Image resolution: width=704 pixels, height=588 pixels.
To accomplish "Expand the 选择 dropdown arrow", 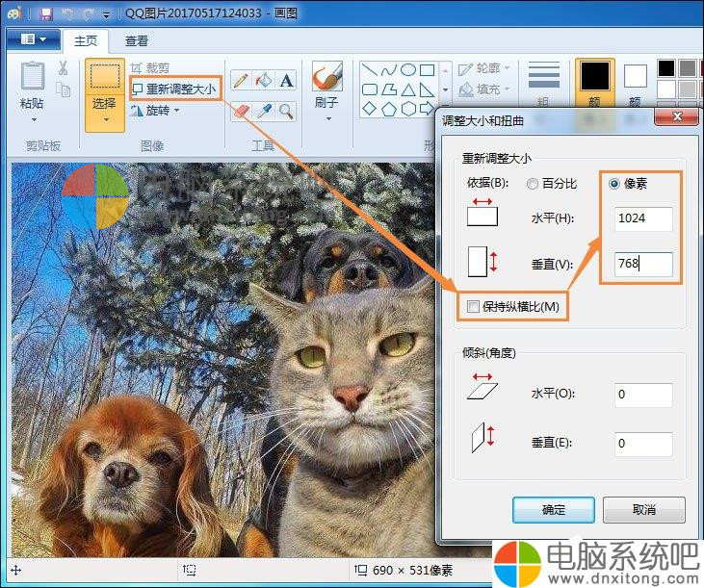I will pos(106,119).
